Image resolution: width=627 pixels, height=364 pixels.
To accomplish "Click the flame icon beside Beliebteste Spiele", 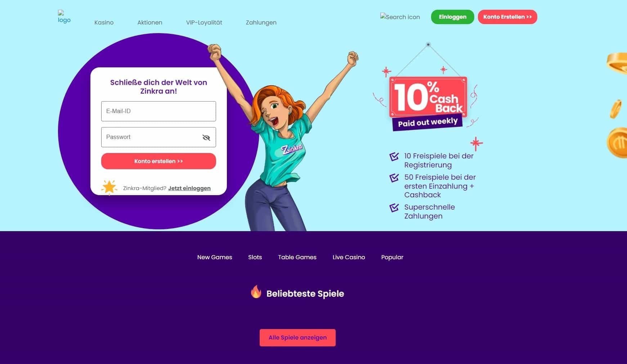I will tap(256, 292).
